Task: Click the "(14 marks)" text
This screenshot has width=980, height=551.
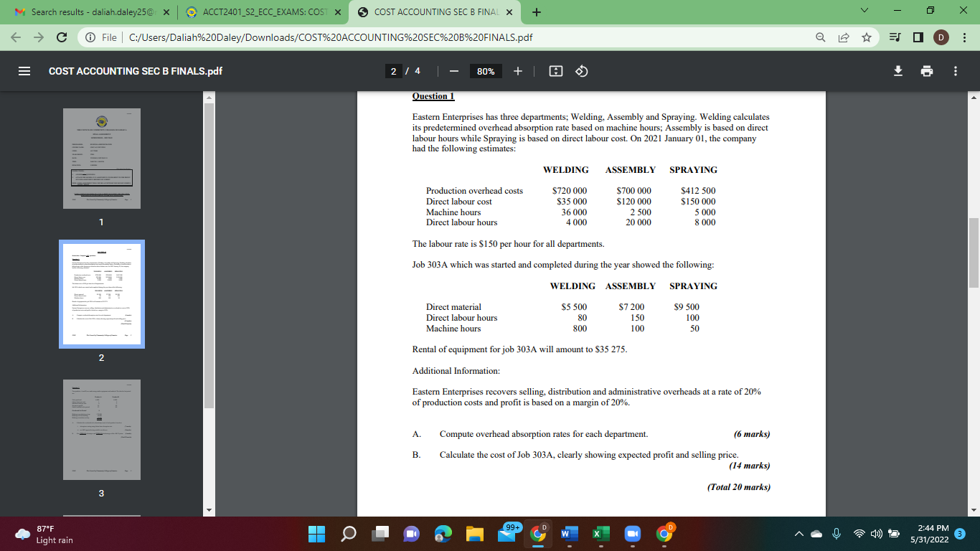Action: (x=749, y=466)
